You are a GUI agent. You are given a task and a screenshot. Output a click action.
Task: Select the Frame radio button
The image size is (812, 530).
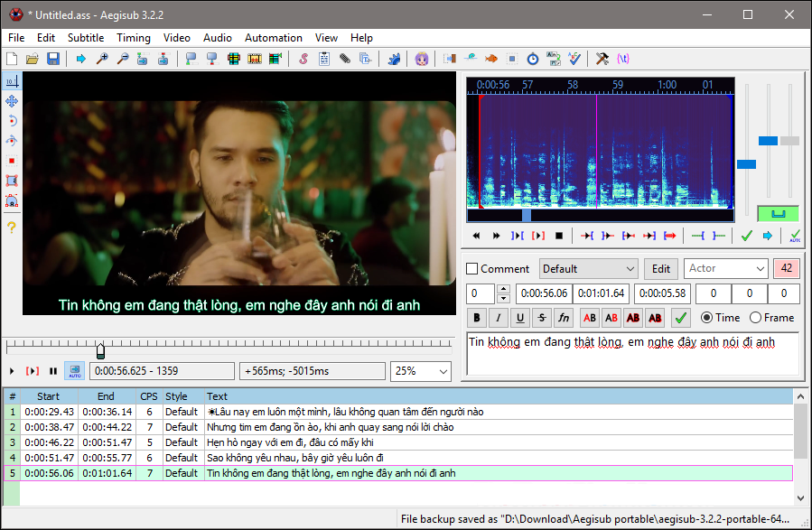(755, 318)
